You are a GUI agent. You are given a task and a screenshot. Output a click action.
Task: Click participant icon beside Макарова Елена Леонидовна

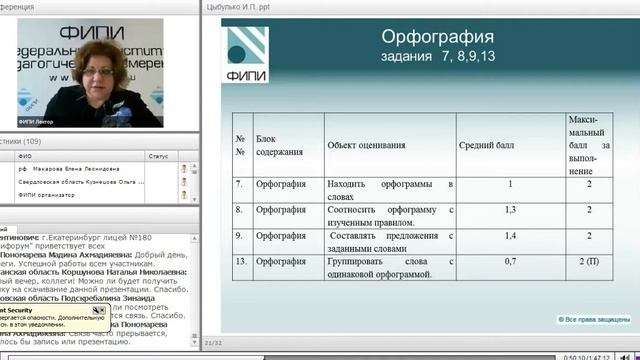[x=184, y=169]
